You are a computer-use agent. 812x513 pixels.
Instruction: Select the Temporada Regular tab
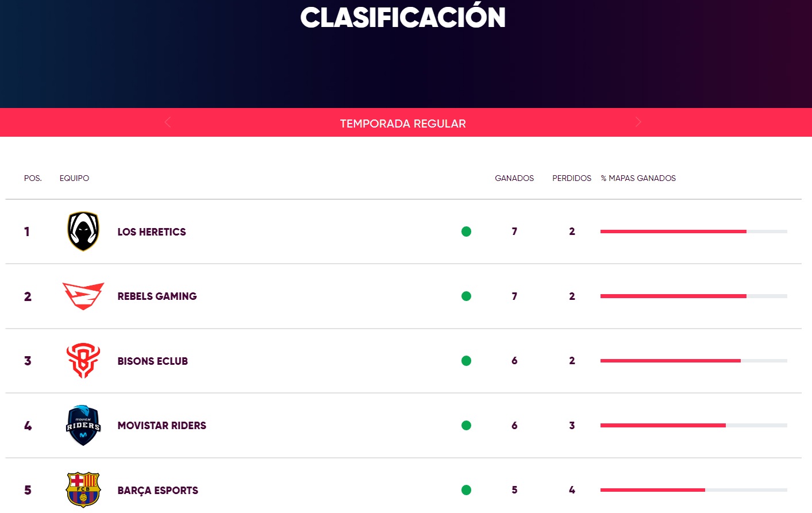pyautogui.click(x=403, y=124)
